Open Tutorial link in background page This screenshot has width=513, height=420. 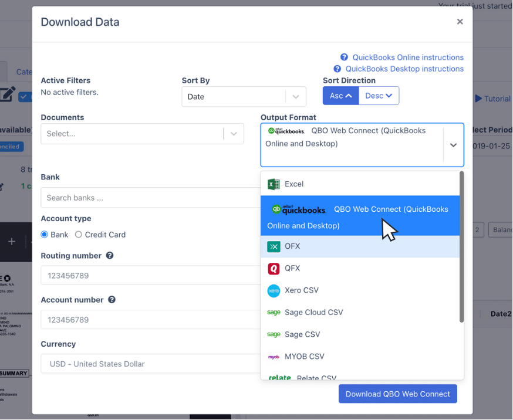[x=492, y=99]
